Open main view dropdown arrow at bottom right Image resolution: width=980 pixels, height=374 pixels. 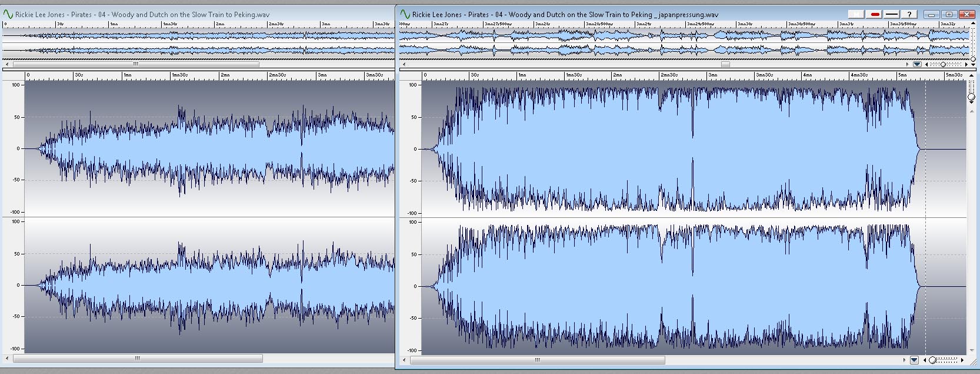[914, 360]
